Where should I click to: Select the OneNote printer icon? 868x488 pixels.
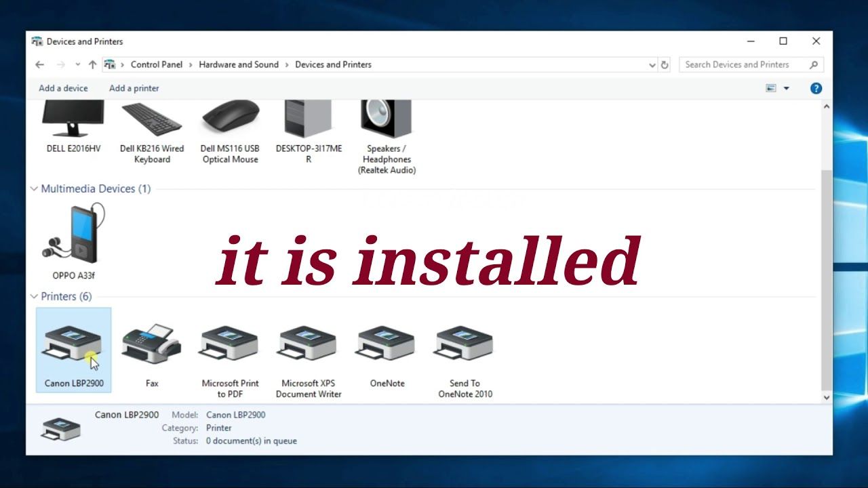[x=387, y=344]
